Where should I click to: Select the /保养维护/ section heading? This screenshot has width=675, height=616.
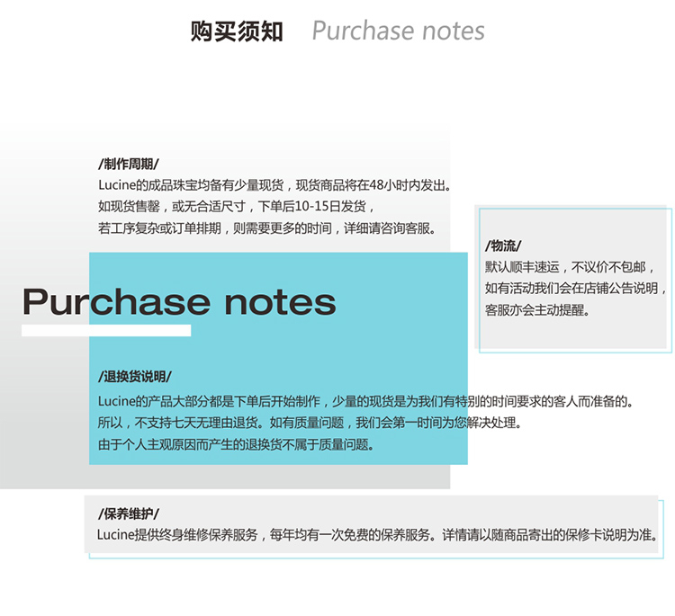128,513
